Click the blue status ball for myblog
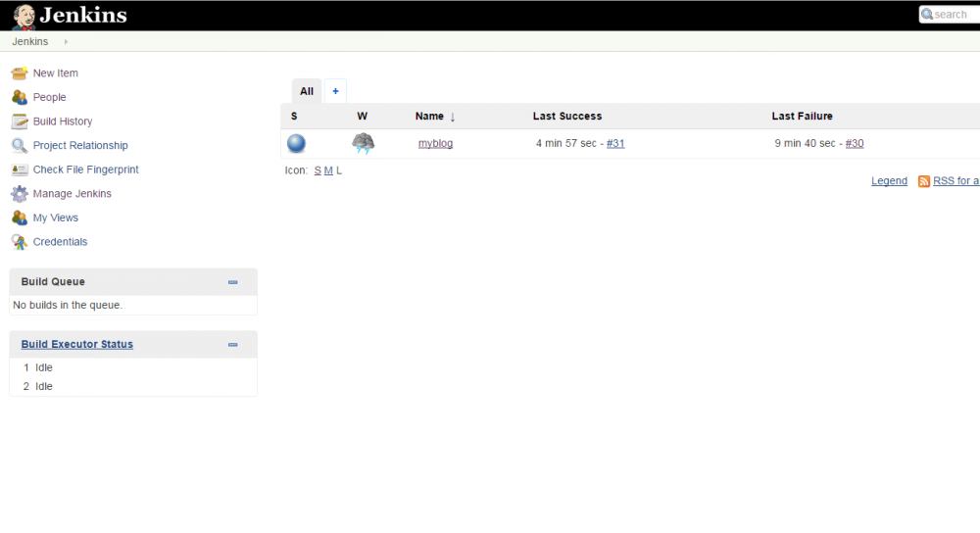The width and height of the screenshot is (980, 533). point(296,144)
